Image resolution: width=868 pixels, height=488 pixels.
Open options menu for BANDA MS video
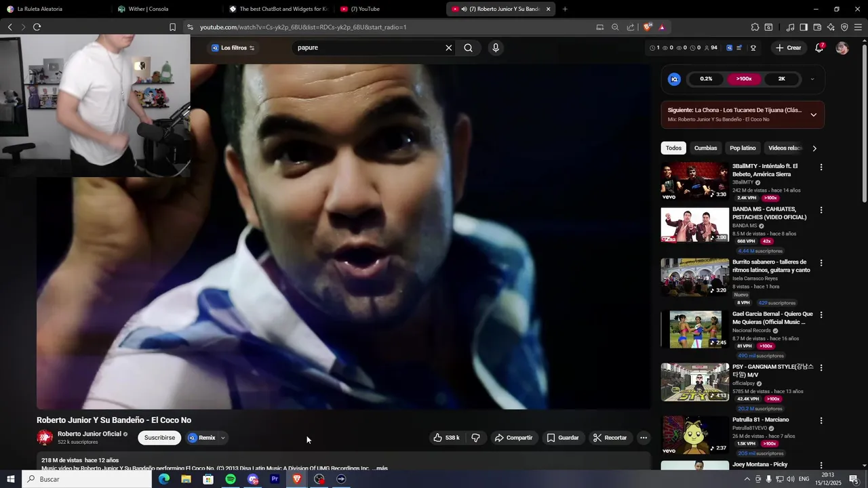821,211
